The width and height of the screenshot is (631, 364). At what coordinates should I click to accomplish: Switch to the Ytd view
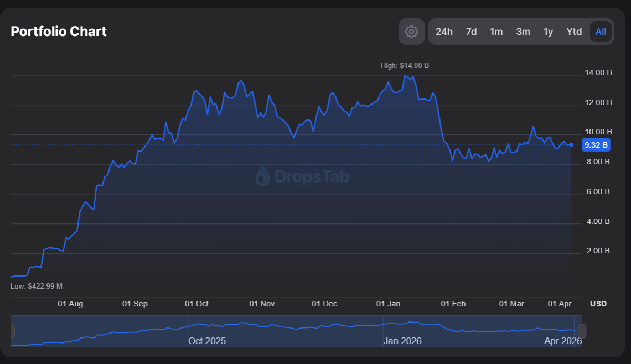tap(574, 32)
